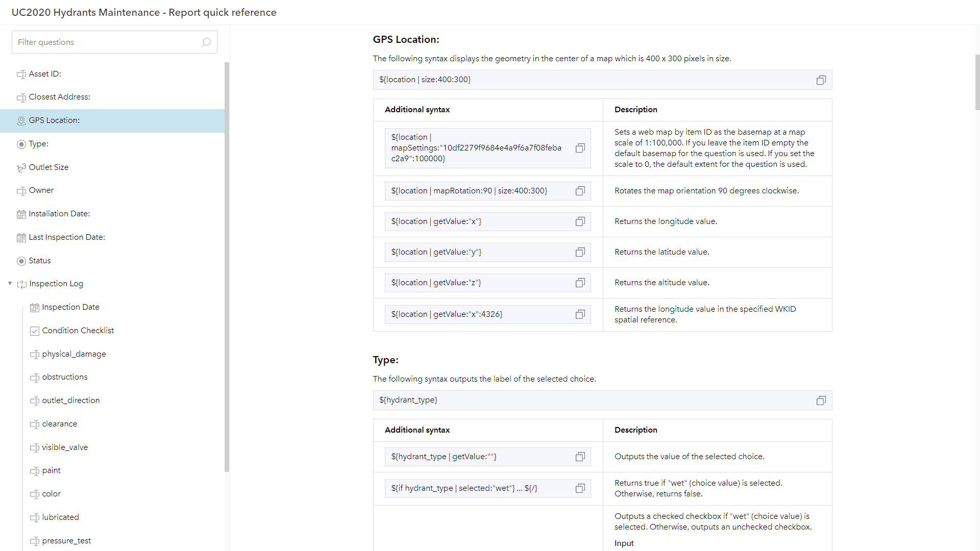The image size is (980, 551).
Task: Collapse the Inspection Log group
Action: pyautogui.click(x=10, y=284)
